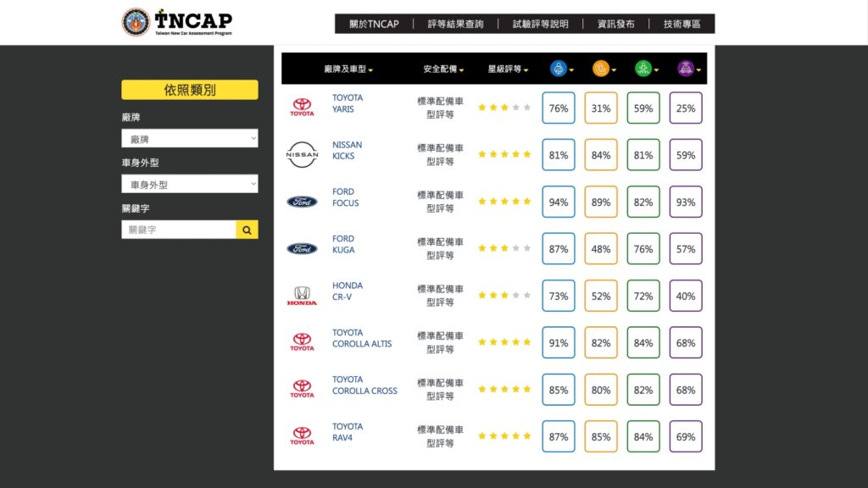Screen dimensions: 868x488
Task: Click the 69% safety assist score for RAV4
Action: (x=686, y=436)
